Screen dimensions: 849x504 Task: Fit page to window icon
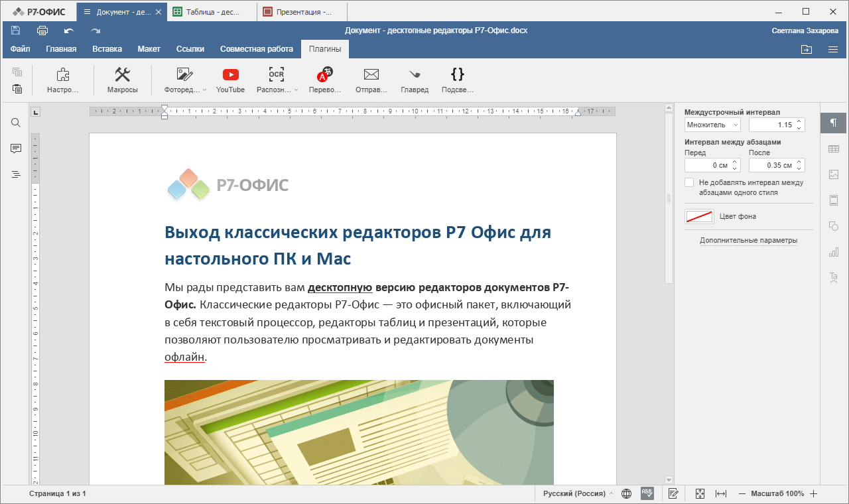coord(700,493)
